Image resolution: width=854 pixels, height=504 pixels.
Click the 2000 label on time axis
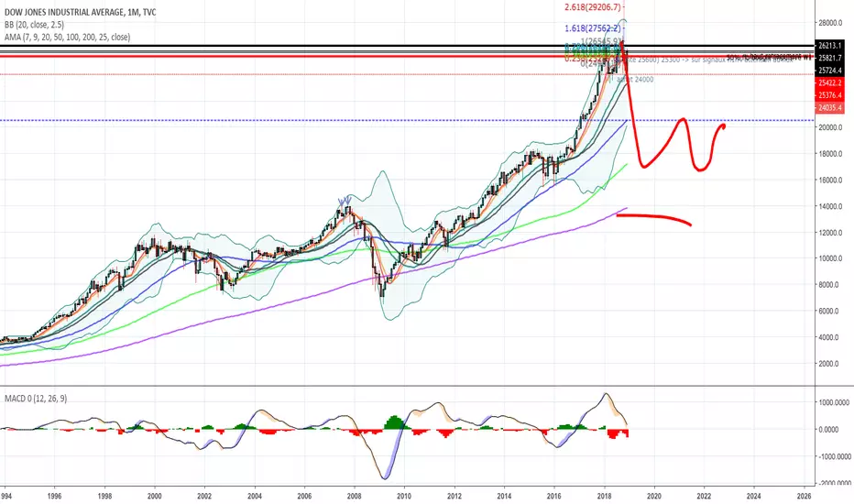pos(155,497)
